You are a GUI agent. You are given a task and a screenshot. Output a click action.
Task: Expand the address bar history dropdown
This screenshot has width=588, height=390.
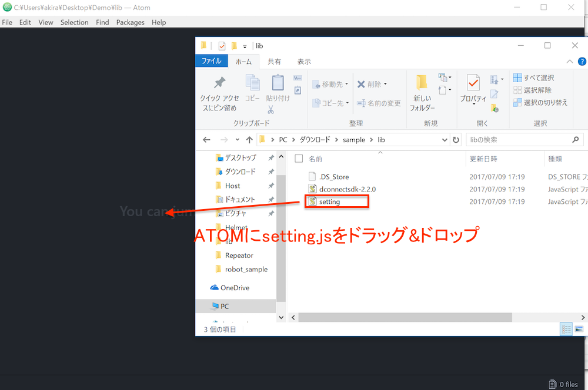click(445, 140)
